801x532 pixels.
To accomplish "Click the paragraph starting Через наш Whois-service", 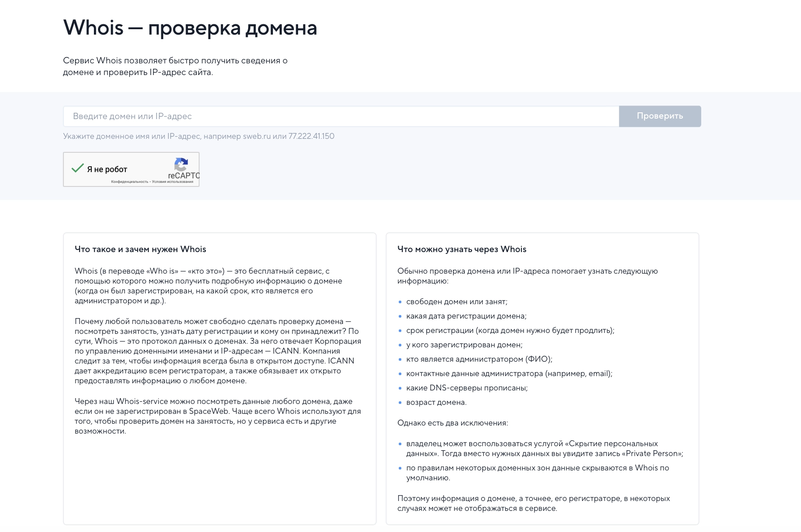I will (x=218, y=416).
